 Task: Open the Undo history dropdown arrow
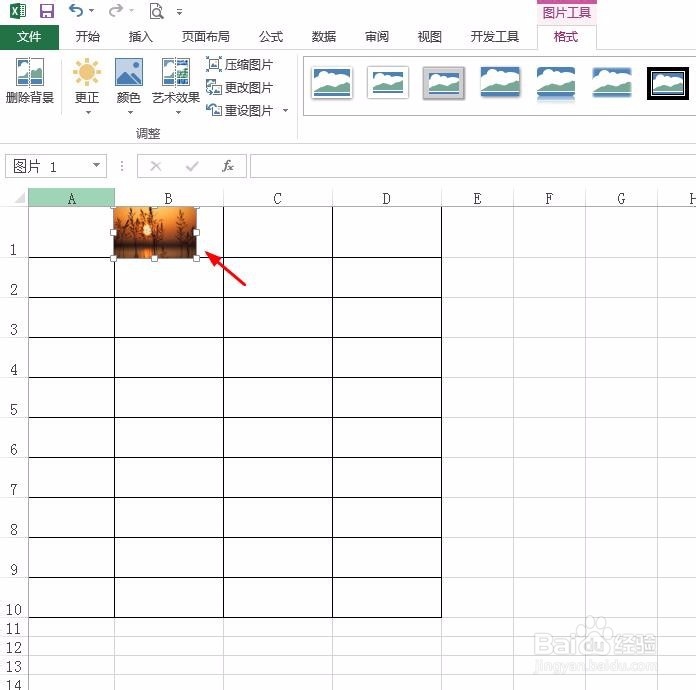91,11
